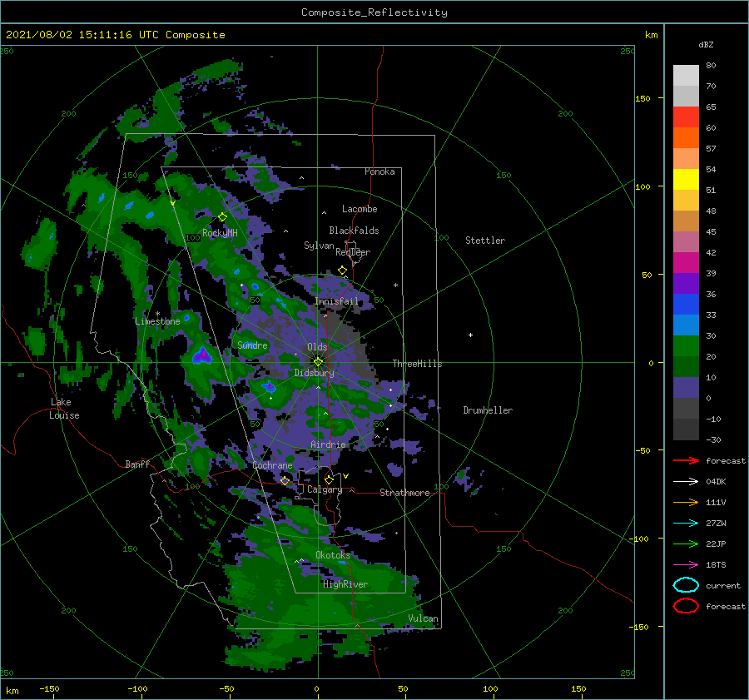Click the RockyMH label
Screen dimensions: 749x700
220,233
